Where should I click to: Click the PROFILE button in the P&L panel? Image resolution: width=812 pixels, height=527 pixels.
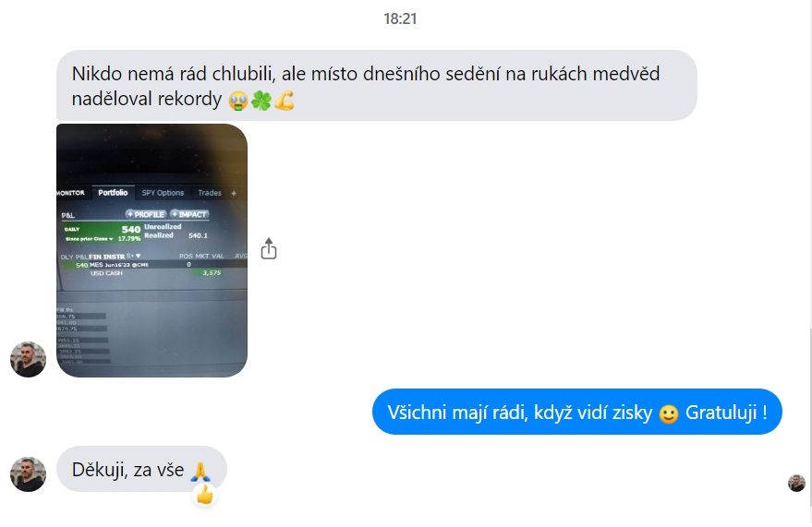coord(145,214)
